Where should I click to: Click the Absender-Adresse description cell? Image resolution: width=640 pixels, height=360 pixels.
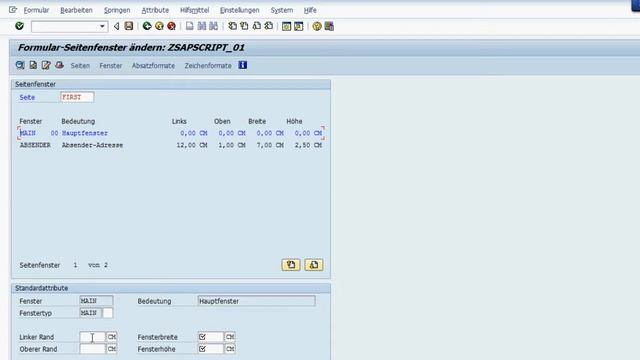[92, 145]
